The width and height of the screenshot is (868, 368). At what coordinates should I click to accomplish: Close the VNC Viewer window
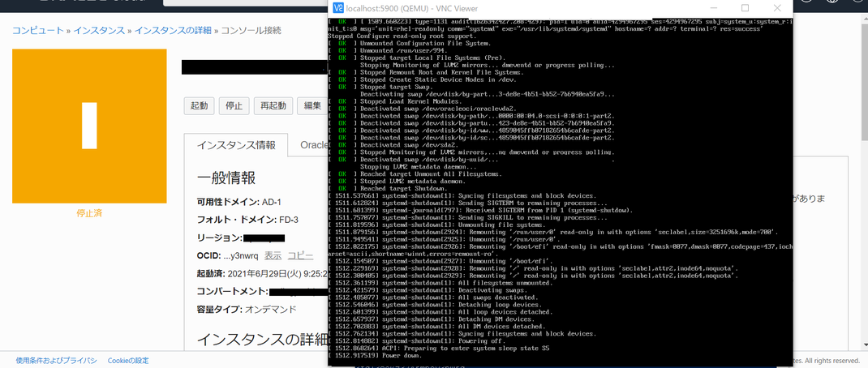pyautogui.click(x=777, y=8)
